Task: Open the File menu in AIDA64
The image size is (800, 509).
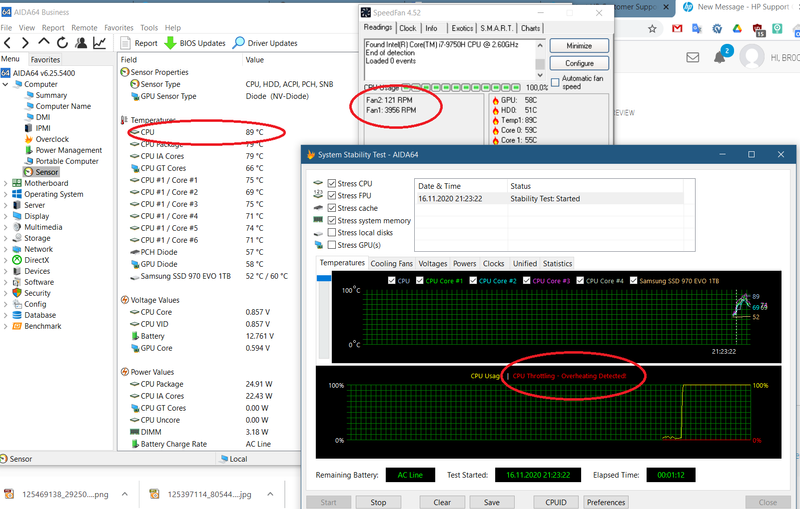Action: [x=6, y=28]
